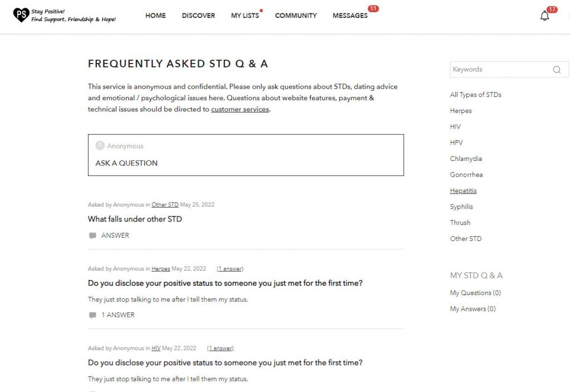
Task: Select the Hepatitis category link
Action: 463,190
